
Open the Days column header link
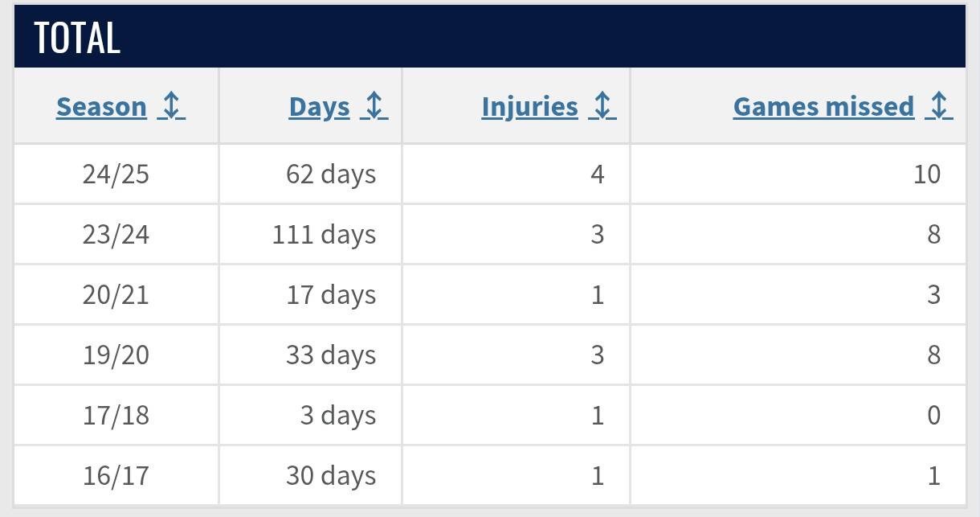coord(319,107)
